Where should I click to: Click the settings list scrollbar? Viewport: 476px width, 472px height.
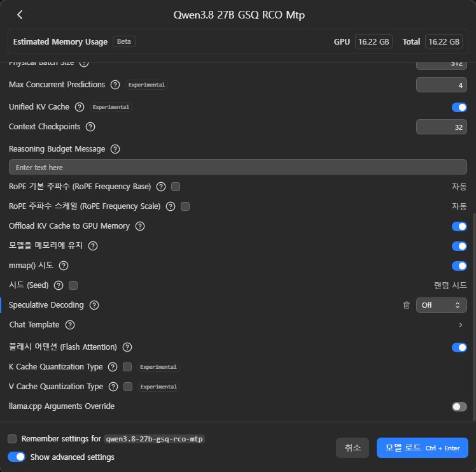474,316
